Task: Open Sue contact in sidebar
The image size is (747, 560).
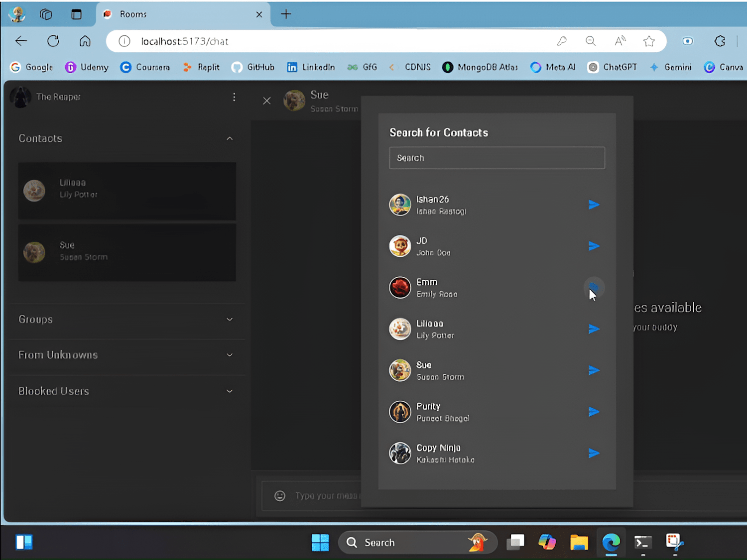Action: [x=127, y=252]
